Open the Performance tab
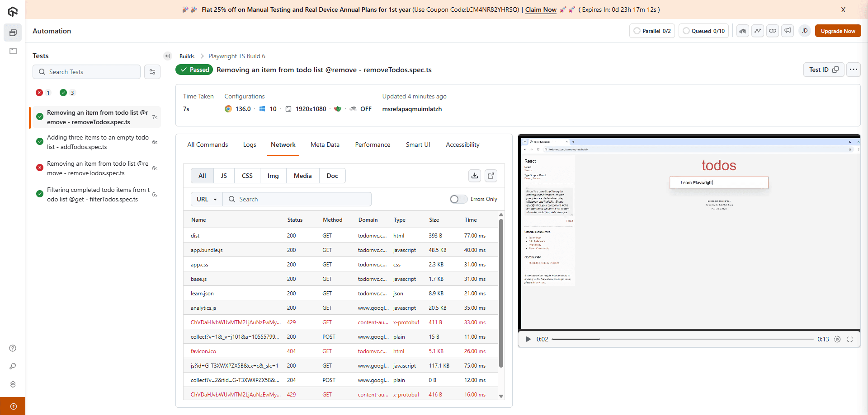 [373, 145]
